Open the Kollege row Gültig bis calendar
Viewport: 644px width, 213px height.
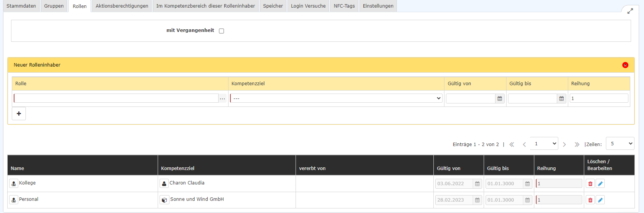click(x=527, y=183)
